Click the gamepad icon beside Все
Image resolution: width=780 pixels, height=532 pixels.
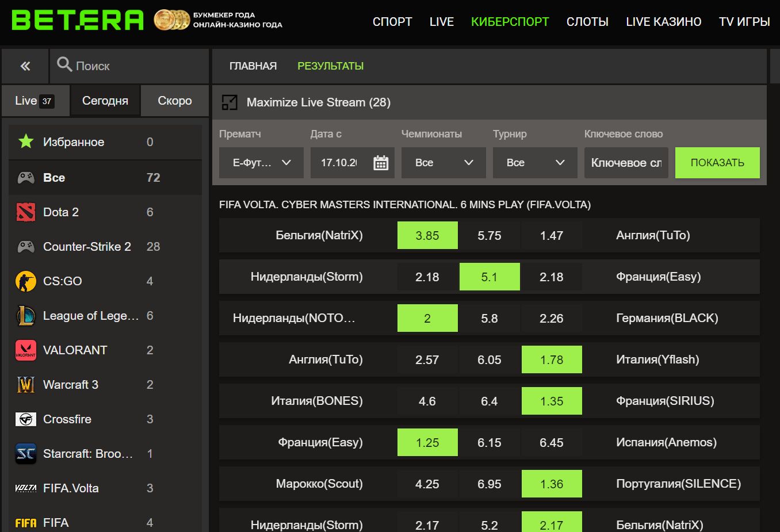pos(26,178)
